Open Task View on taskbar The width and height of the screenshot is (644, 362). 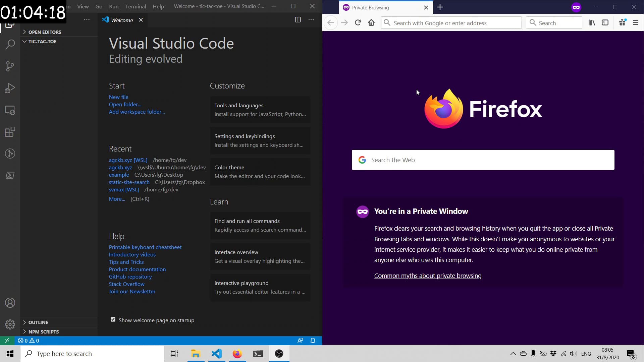point(174,354)
